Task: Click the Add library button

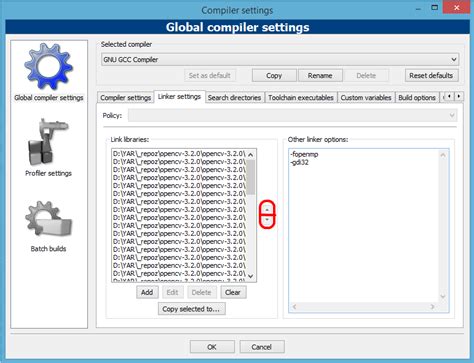Action: (x=147, y=292)
